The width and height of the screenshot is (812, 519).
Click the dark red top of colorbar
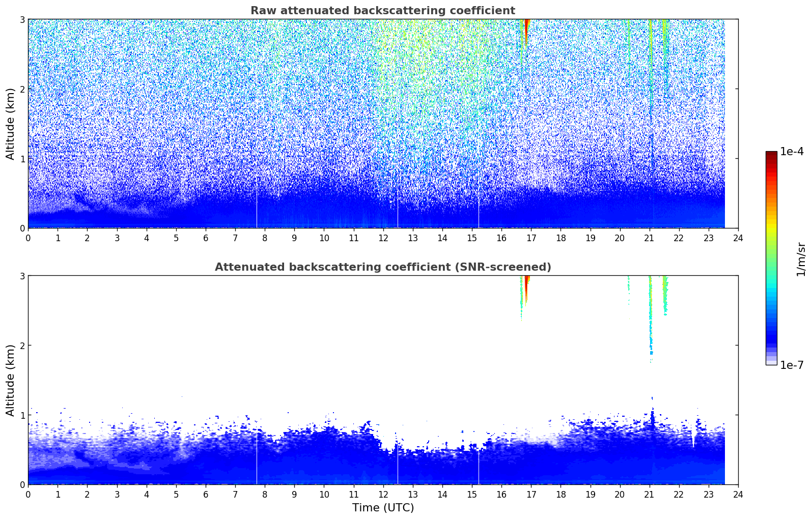pos(771,154)
